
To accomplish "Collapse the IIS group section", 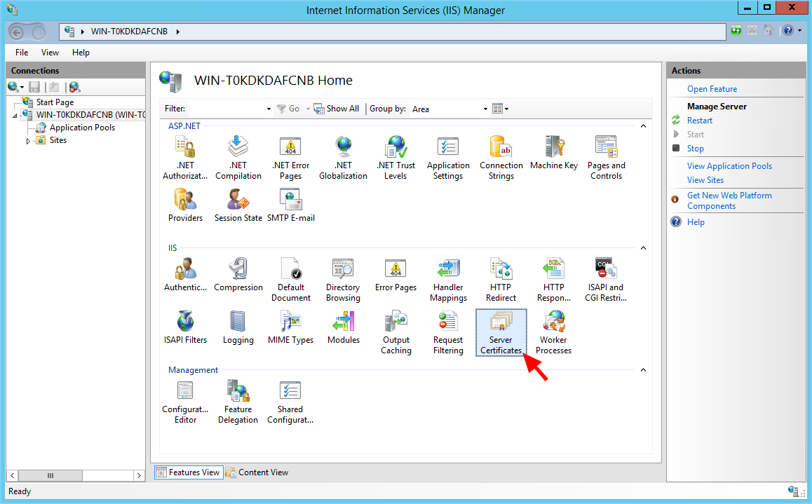I will pyautogui.click(x=643, y=248).
